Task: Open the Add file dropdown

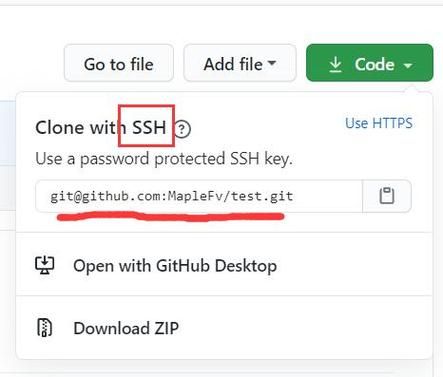Action: tap(240, 63)
